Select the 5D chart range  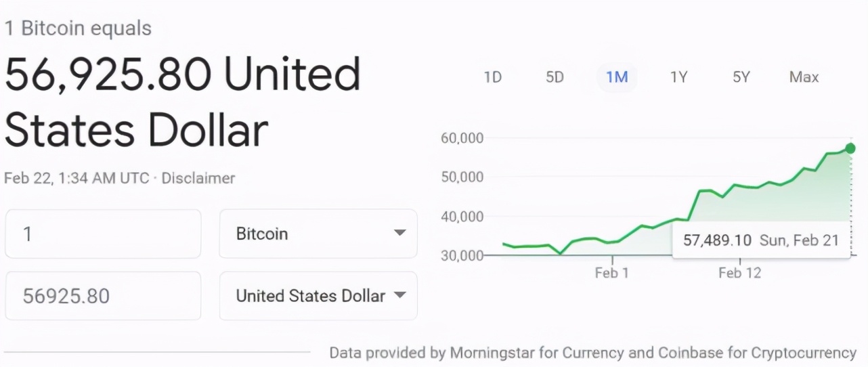coord(555,77)
